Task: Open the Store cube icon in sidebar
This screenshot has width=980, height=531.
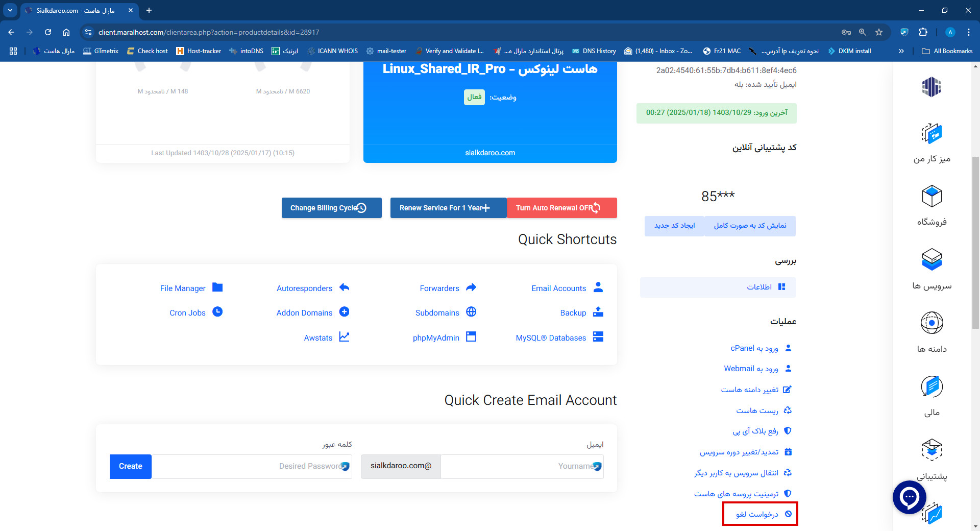Action: [x=932, y=197]
